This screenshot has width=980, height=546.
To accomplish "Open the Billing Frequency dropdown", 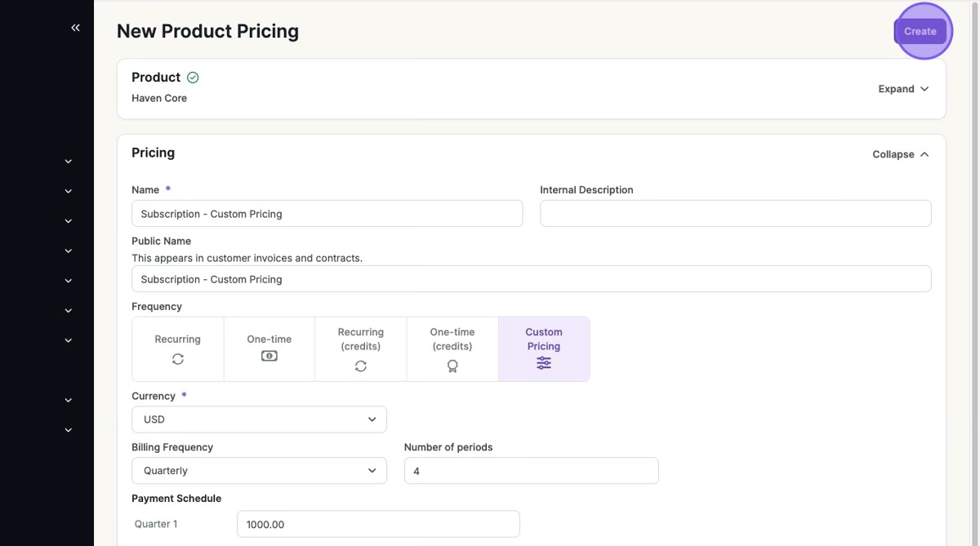I will click(259, 471).
